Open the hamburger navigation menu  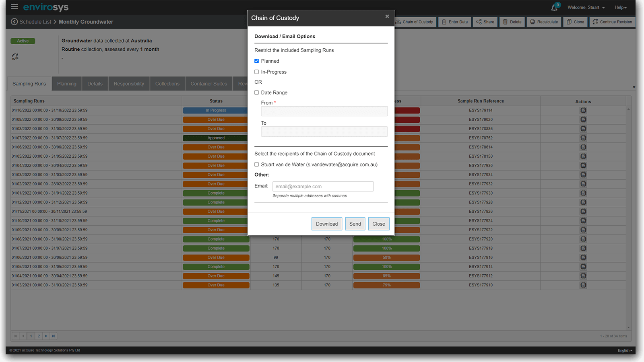(14, 7)
